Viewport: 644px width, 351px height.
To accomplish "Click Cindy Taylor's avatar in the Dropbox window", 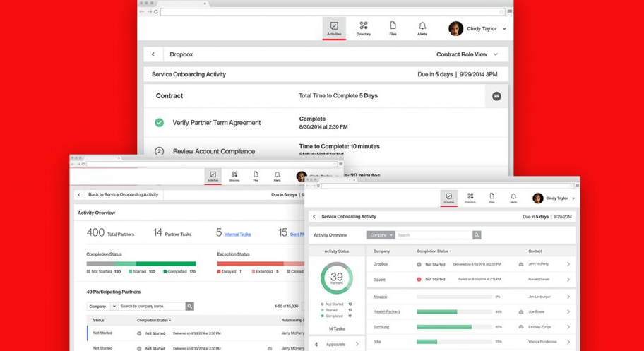I will click(x=456, y=29).
